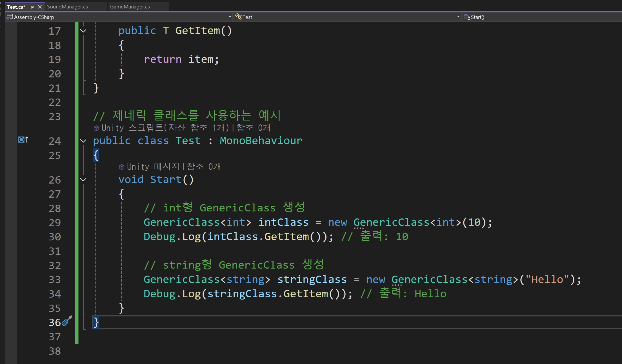622x364 pixels.
Task: Open the Start() member dropdown
Action: pos(542,17)
